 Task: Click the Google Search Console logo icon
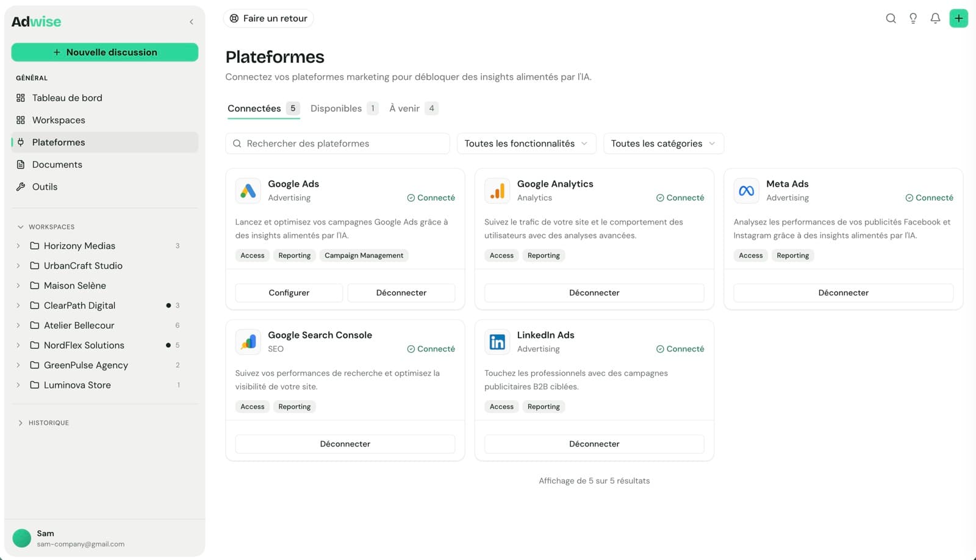click(248, 342)
